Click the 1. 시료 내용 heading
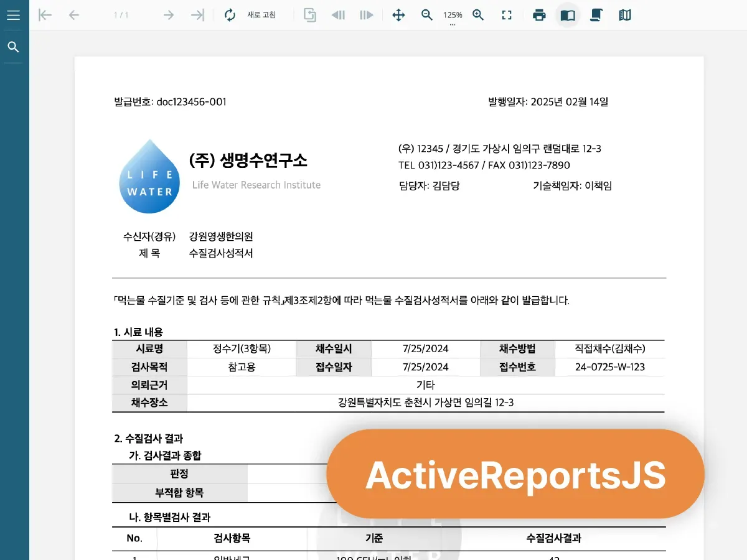Viewport: 747px width, 560px height. (139, 332)
